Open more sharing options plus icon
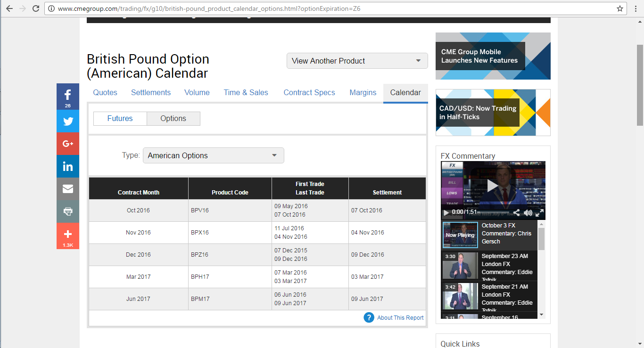Image resolution: width=644 pixels, height=348 pixels. click(x=68, y=236)
